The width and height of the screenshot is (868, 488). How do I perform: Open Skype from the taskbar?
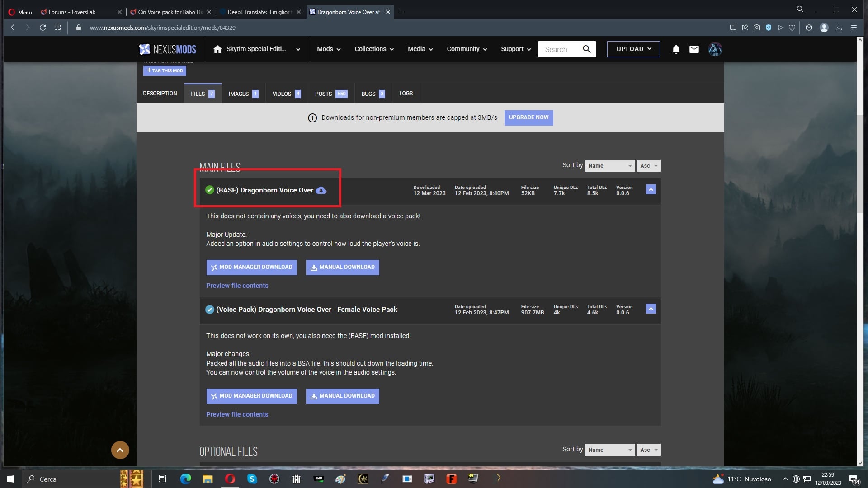252,479
